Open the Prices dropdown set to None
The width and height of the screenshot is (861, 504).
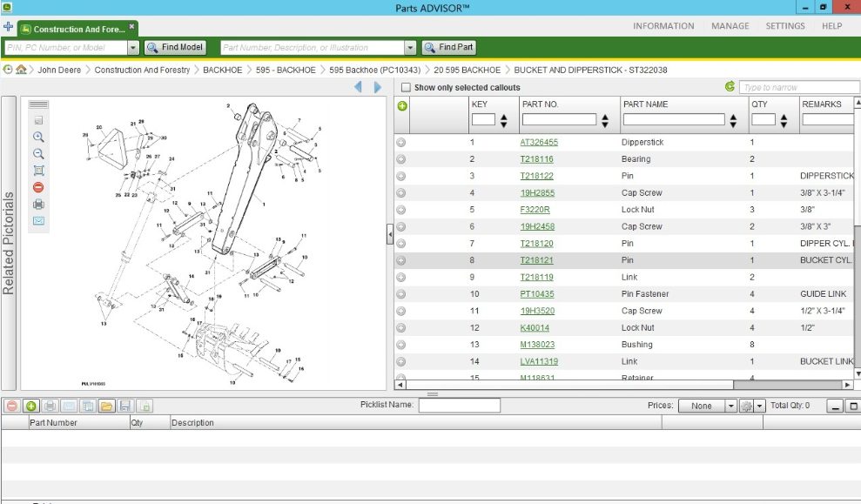coord(707,405)
